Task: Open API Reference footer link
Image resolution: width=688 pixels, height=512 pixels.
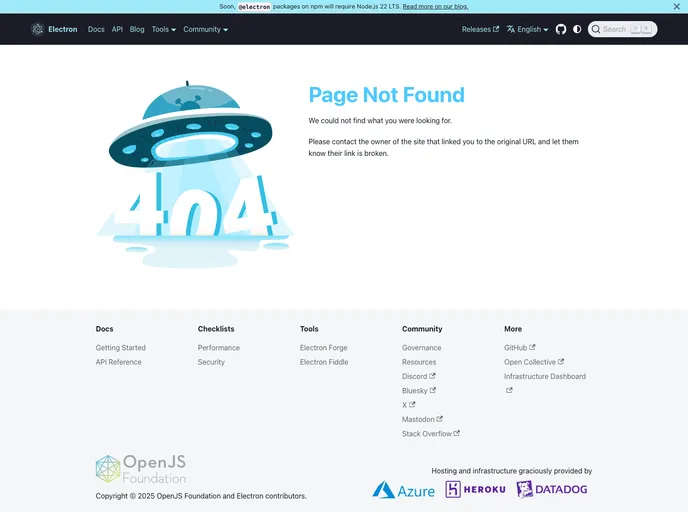Action: tap(118, 362)
